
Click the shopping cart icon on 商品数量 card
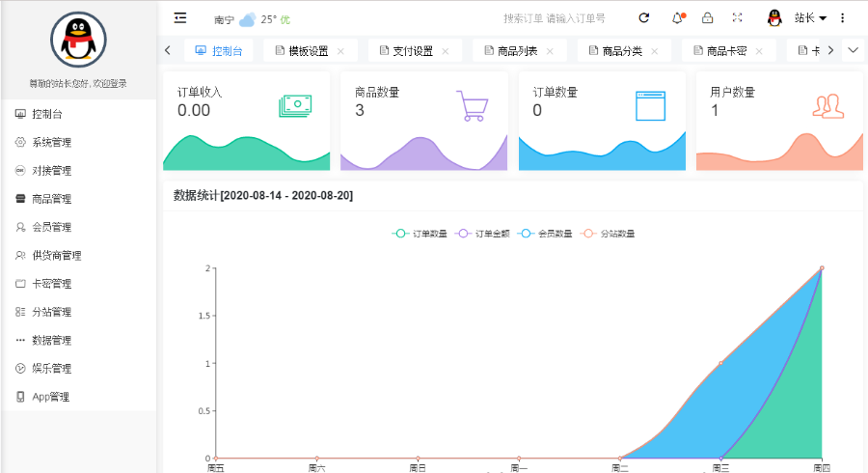click(x=472, y=105)
